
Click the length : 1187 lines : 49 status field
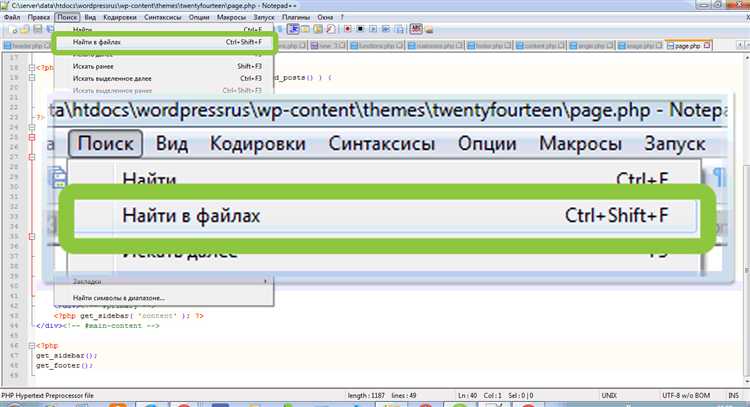(x=382, y=396)
